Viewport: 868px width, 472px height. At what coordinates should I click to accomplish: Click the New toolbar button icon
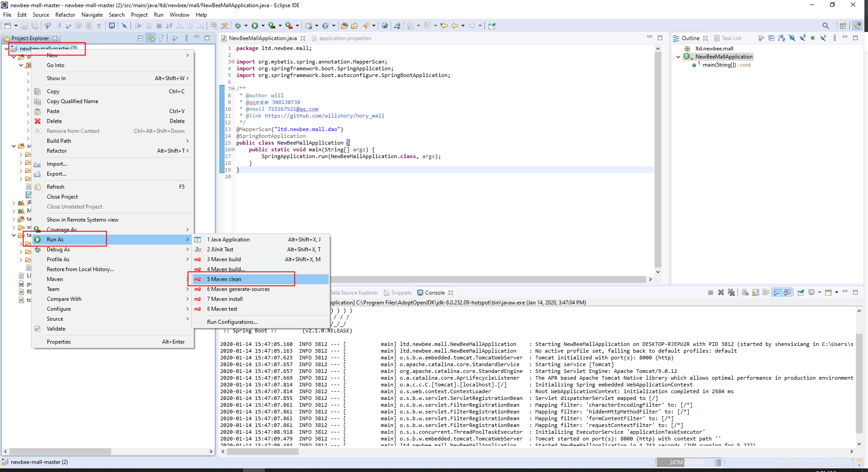[x=8, y=26]
